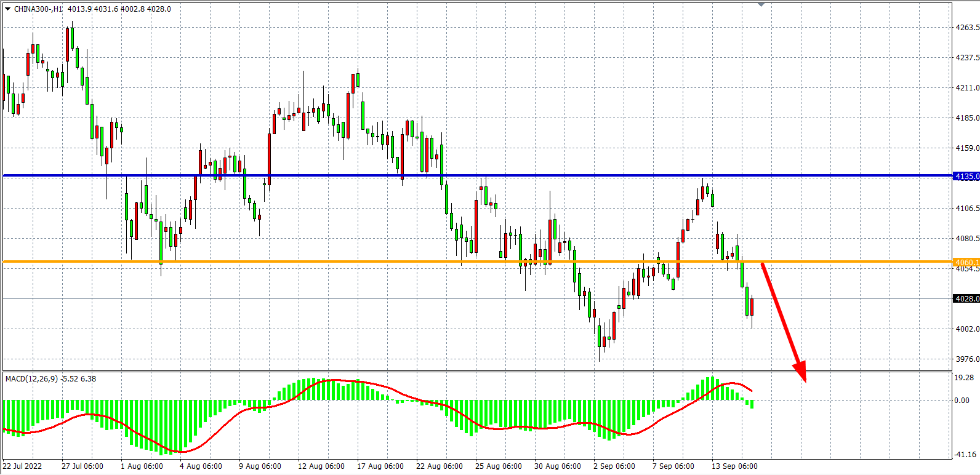This screenshot has width=980, height=475.
Task: Click the 3976.0 price axis label
Action: pyautogui.click(x=966, y=359)
